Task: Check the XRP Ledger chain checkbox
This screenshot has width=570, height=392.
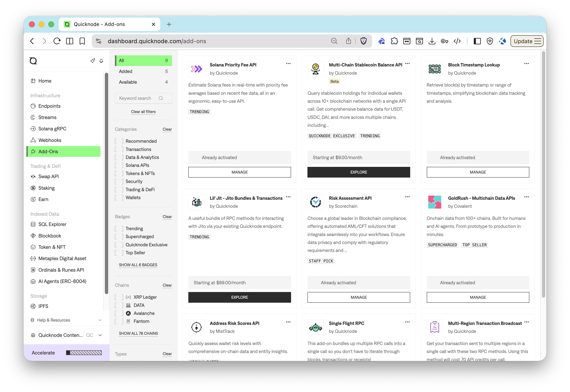Action: pos(119,297)
